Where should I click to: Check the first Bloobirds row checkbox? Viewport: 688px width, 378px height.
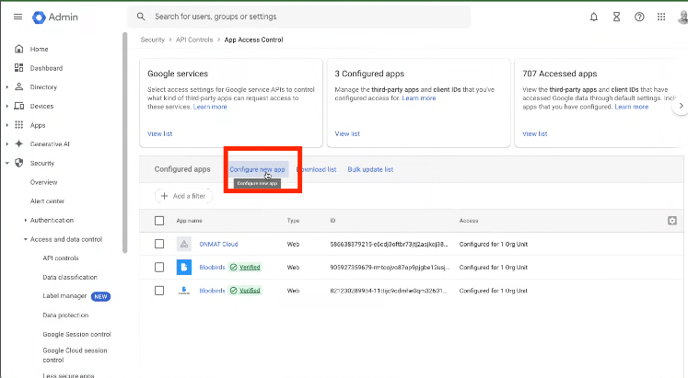pyautogui.click(x=159, y=267)
